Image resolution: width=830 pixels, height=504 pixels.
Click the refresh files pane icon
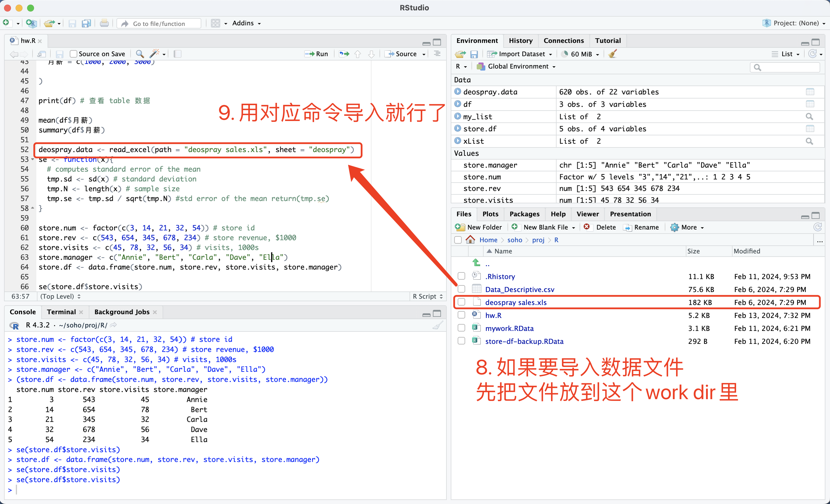click(x=818, y=227)
